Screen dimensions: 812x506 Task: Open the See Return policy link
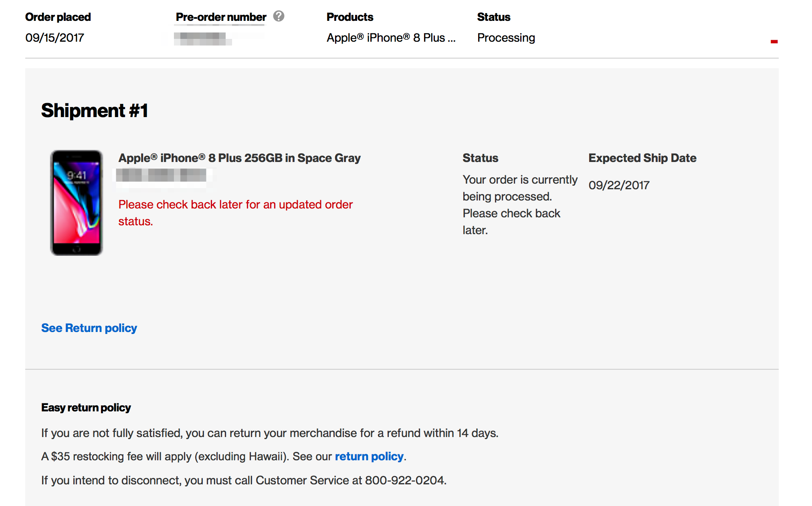click(89, 328)
